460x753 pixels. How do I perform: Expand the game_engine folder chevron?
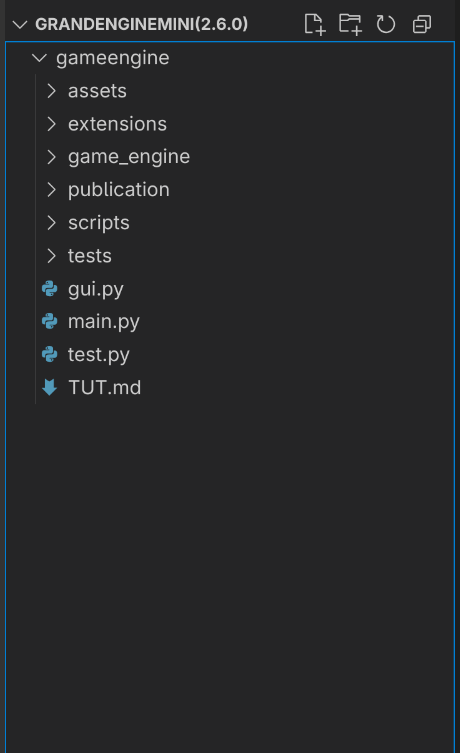point(51,157)
